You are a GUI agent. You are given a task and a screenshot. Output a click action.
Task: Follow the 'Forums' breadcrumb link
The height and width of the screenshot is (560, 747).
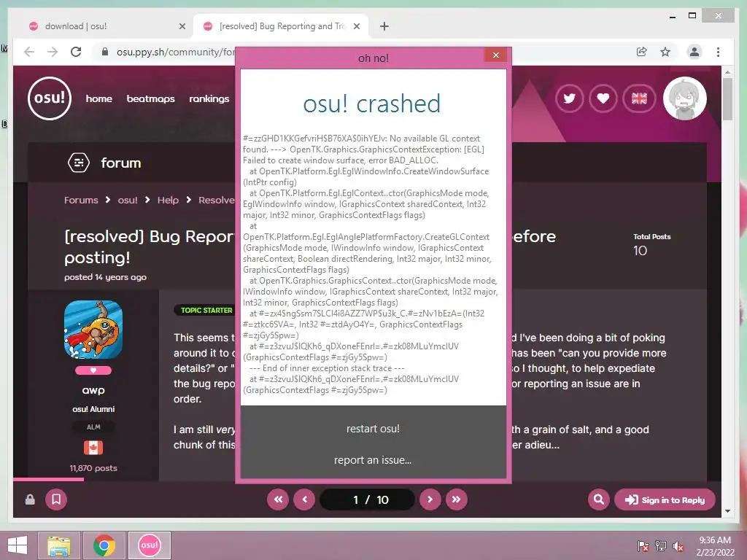pyautogui.click(x=81, y=200)
